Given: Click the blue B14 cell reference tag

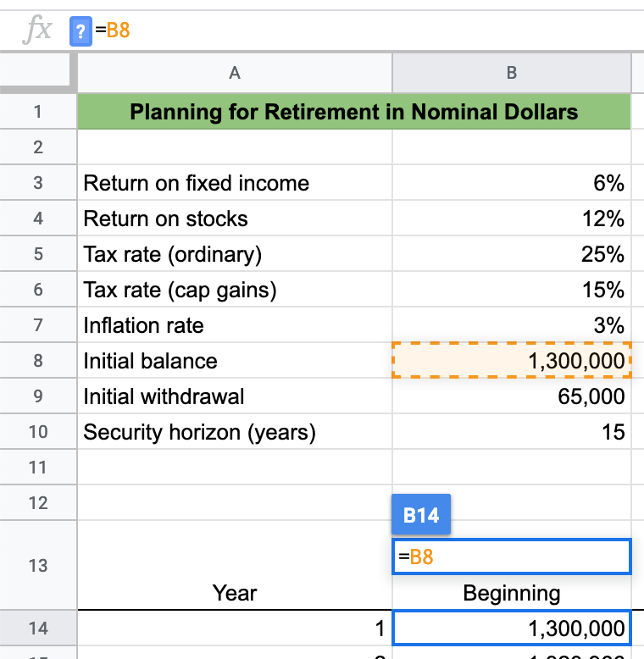Looking at the screenshot, I should [x=421, y=514].
